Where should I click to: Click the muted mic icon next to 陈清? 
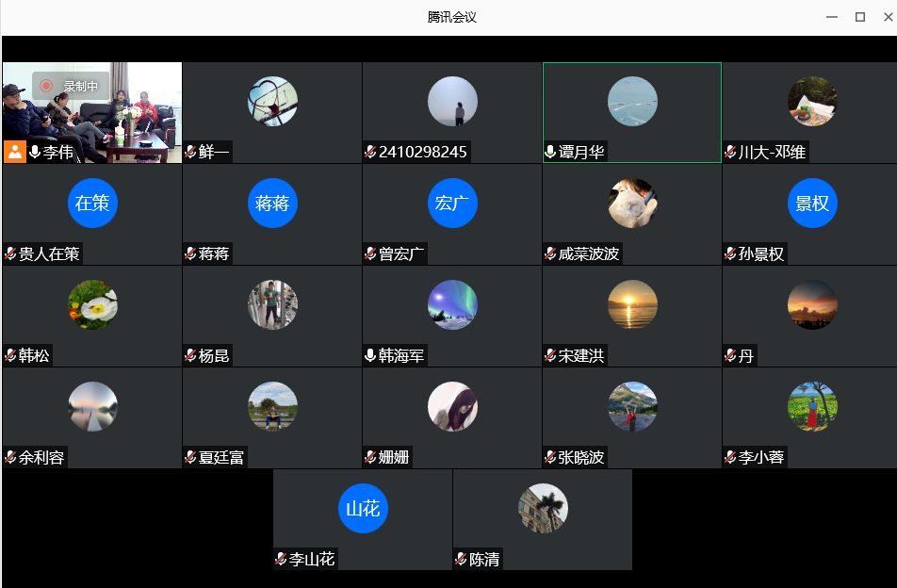(462, 560)
